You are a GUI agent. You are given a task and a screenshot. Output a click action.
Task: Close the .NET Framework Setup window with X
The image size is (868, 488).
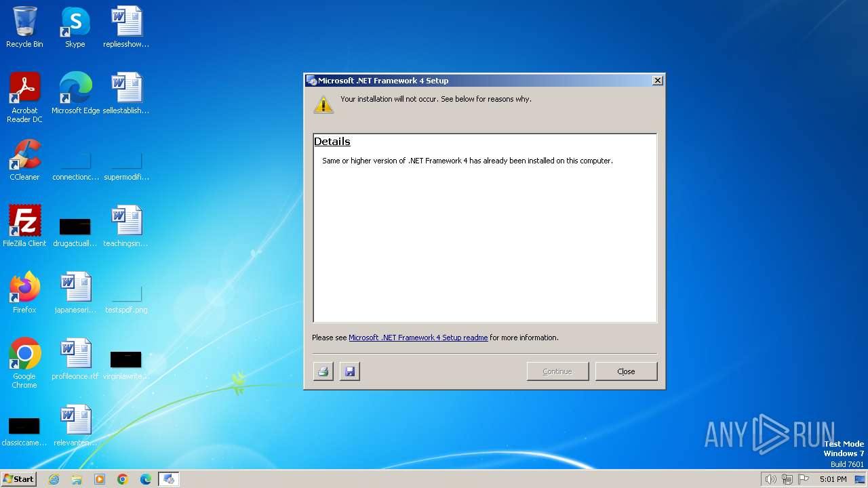657,81
